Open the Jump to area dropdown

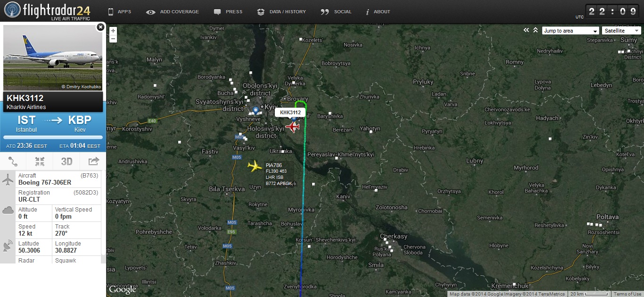point(570,31)
